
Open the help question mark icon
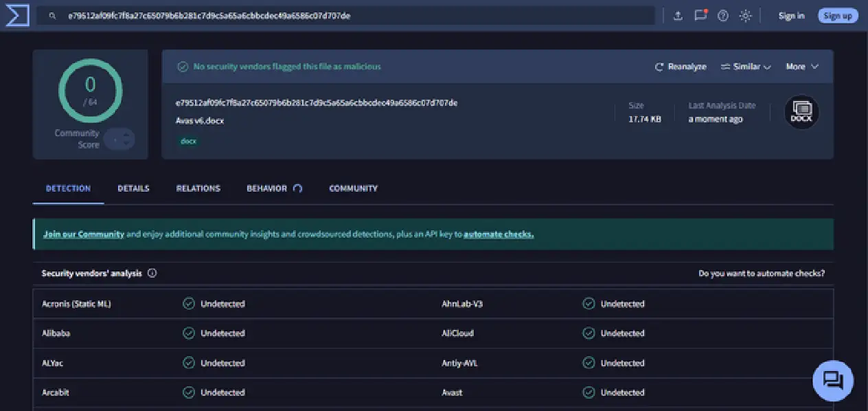point(723,16)
